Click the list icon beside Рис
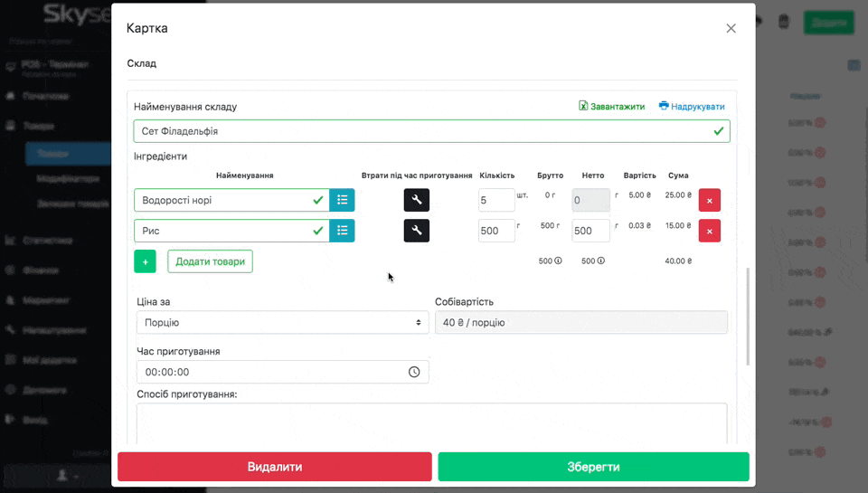This screenshot has width=868, height=493. click(x=342, y=231)
